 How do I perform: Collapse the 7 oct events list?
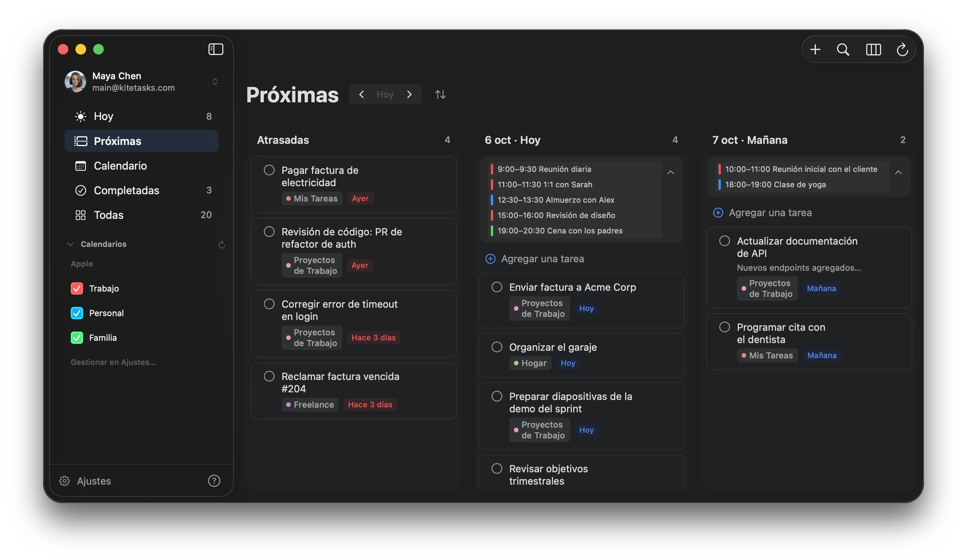click(898, 172)
